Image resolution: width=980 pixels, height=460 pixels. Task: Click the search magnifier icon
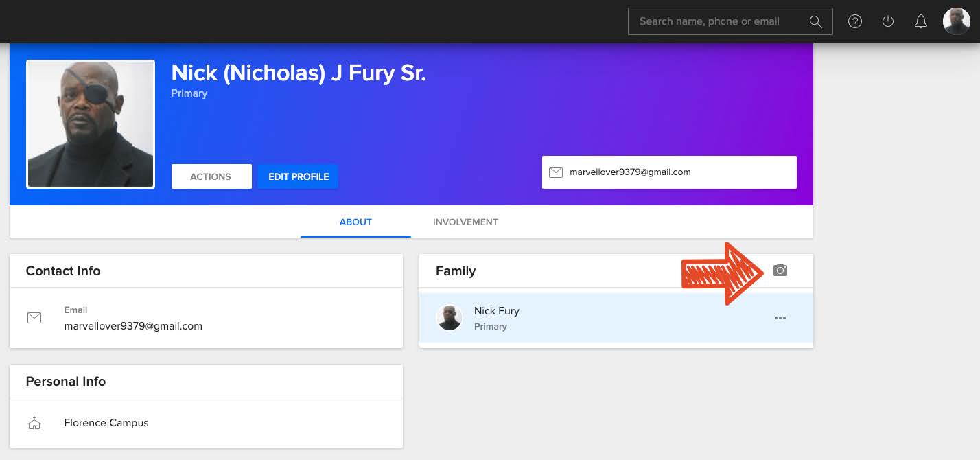(x=815, y=21)
